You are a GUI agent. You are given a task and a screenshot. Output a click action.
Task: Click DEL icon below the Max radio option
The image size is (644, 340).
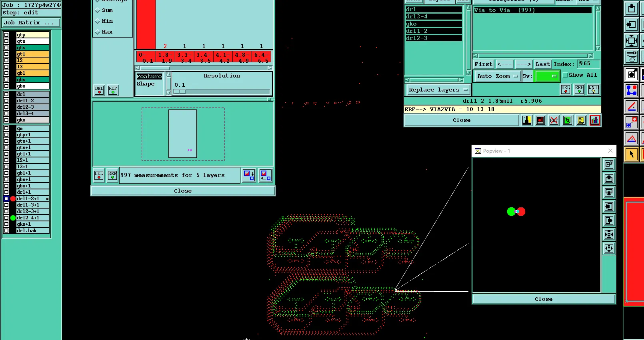click(x=99, y=90)
